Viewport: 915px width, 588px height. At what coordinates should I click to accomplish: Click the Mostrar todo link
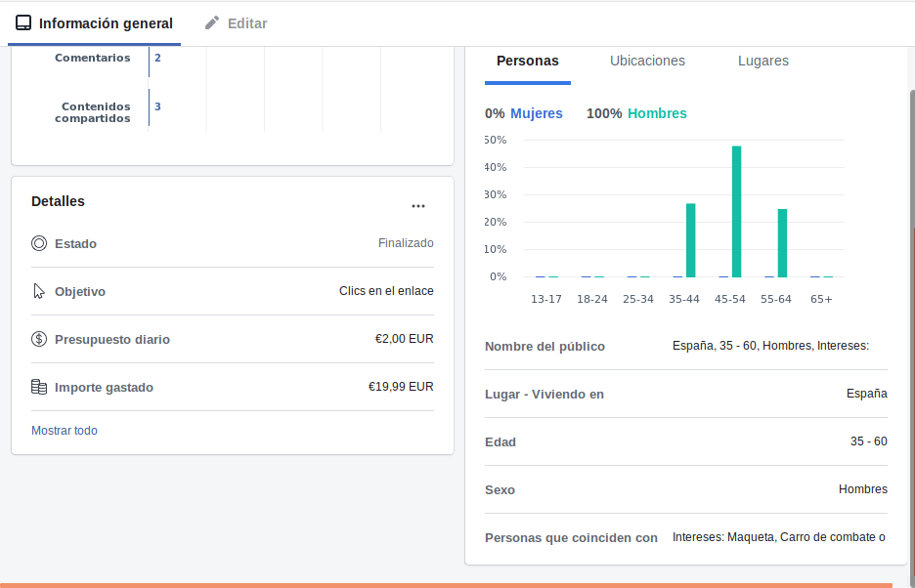(x=65, y=431)
